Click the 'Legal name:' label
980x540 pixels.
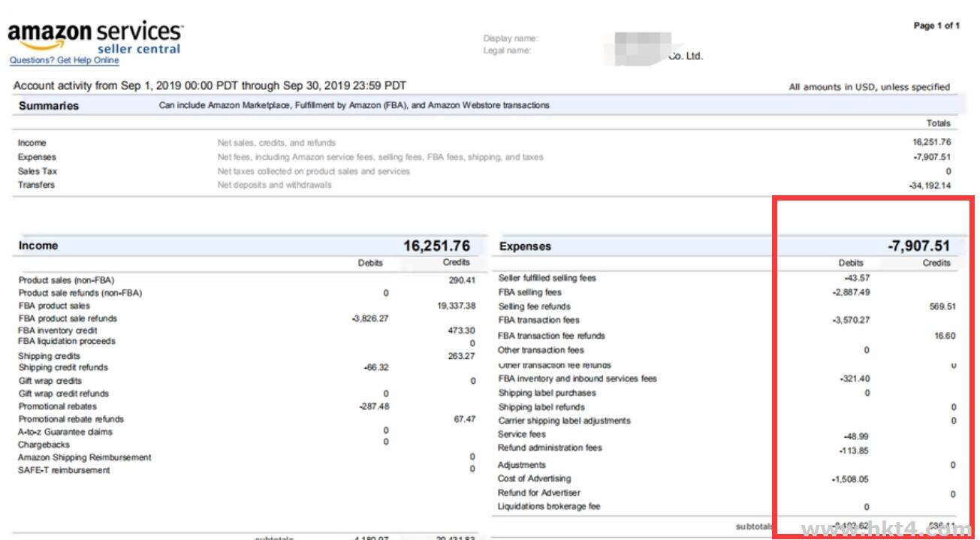[507, 51]
